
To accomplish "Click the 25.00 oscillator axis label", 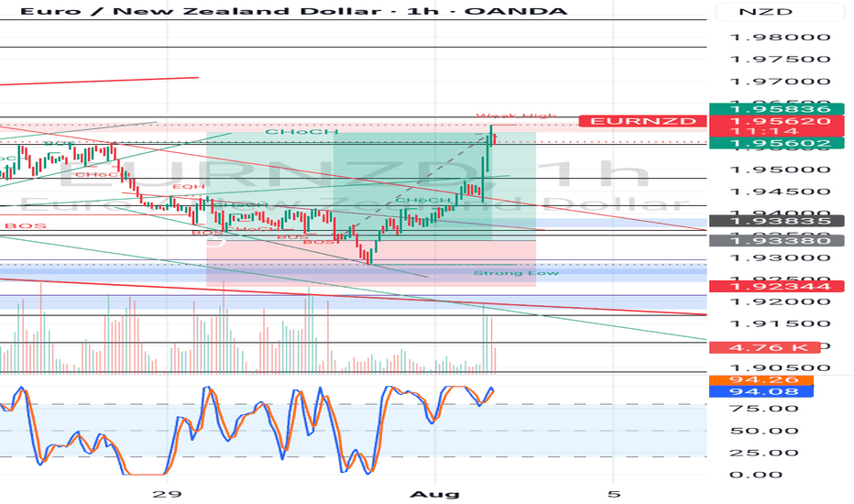I will coord(764,453).
